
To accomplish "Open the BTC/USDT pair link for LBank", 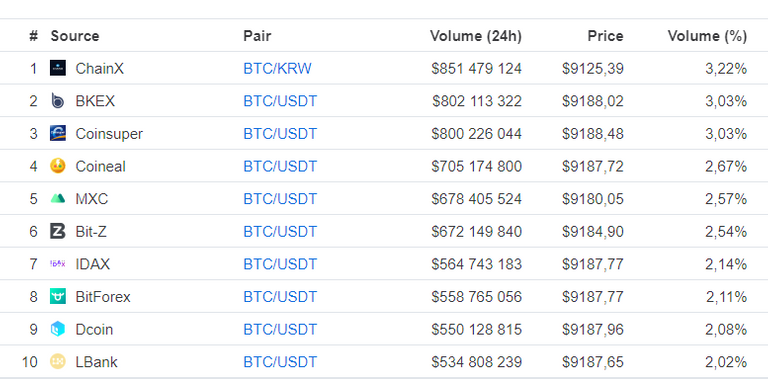I will pyautogui.click(x=280, y=362).
